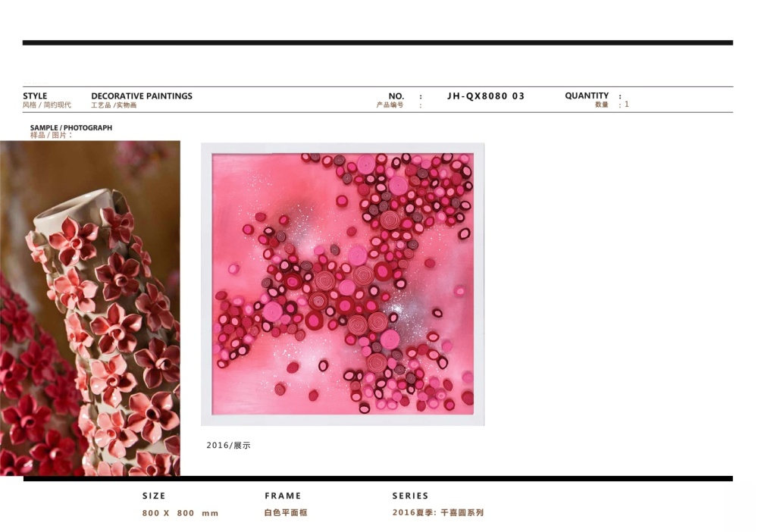This screenshot has height=532, width=758.
Task: Select the quantity value 1
Action: click(627, 105)
